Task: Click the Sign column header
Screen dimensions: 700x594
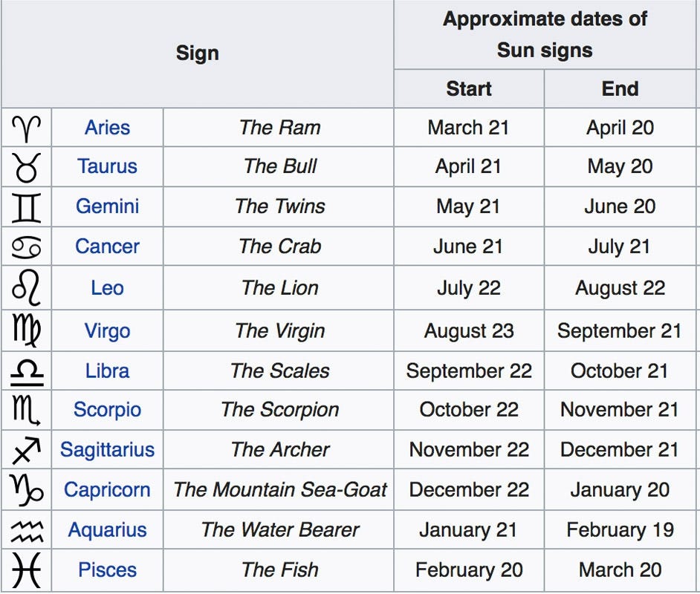Action: (198, 53)
